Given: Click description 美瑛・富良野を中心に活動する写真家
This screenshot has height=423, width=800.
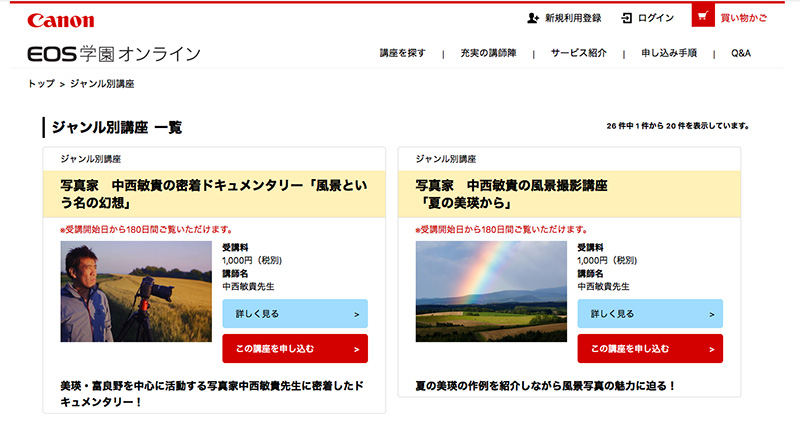Looking at the screenshot, I should coord(212,394).
